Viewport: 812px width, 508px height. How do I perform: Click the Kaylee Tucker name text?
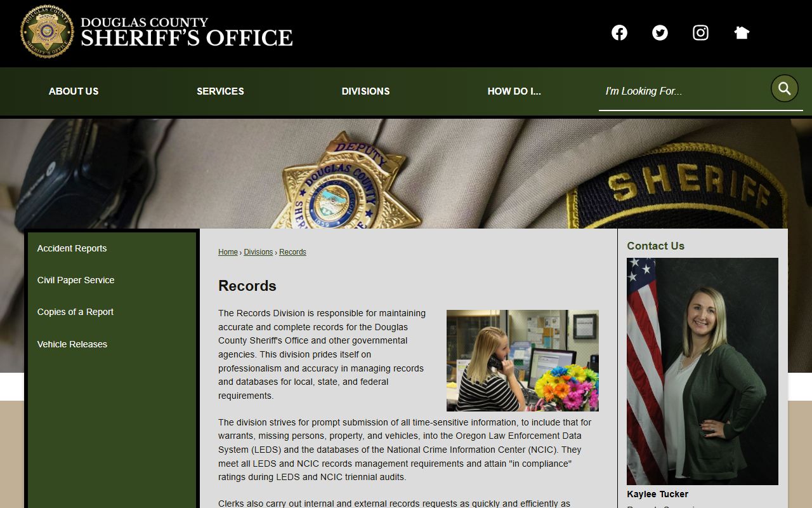click(x=657, y=494)
